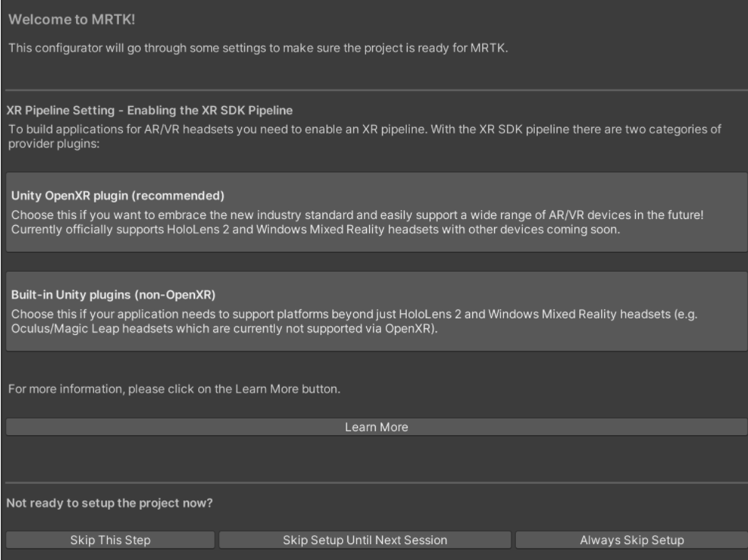
Task: Click the separator above 'Not ready to setup'
Action: point(374,482)
